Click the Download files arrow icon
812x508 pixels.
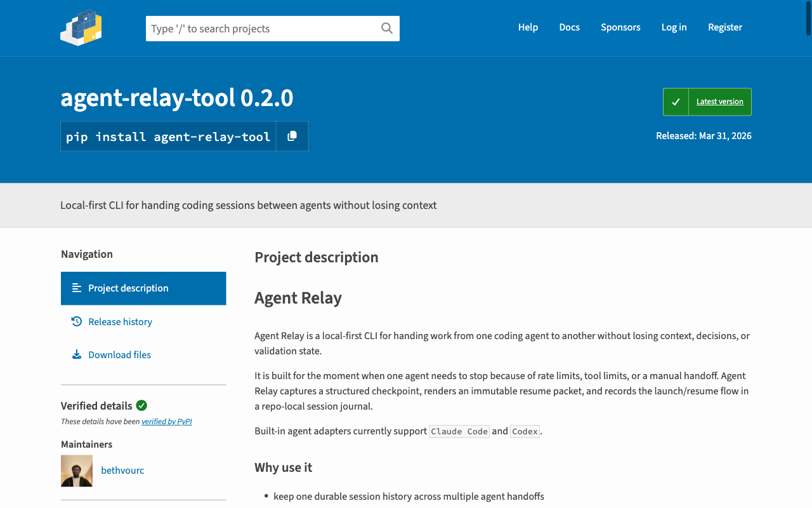pyautogui.click(x=77, y=355)
